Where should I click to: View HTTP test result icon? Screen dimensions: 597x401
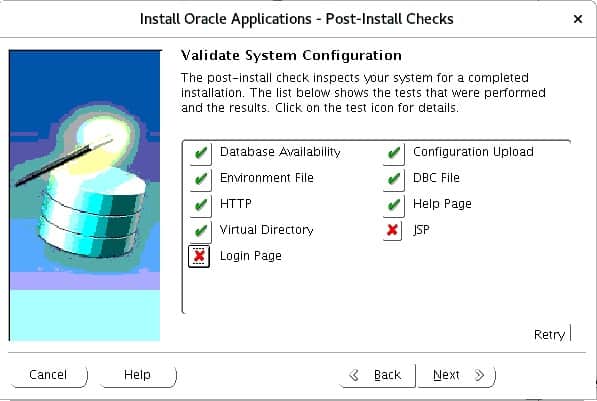pyautogui.click(x=200, y=206)
